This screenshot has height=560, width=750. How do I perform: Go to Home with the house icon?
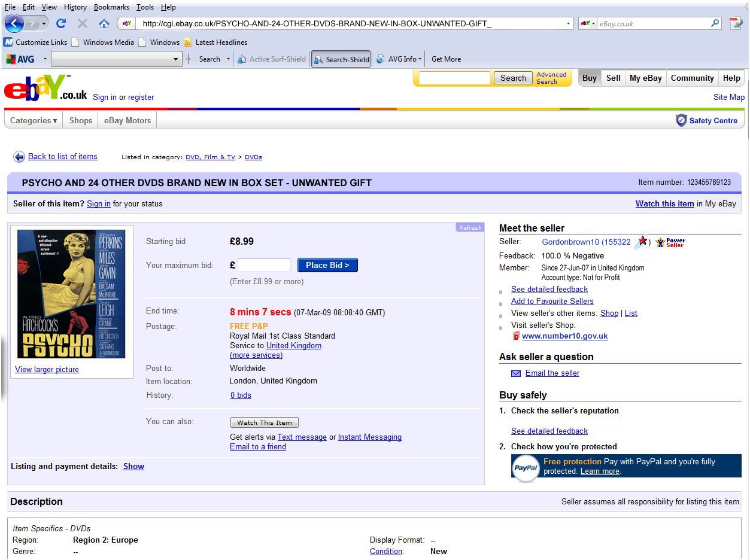click(x=104, y=23)
